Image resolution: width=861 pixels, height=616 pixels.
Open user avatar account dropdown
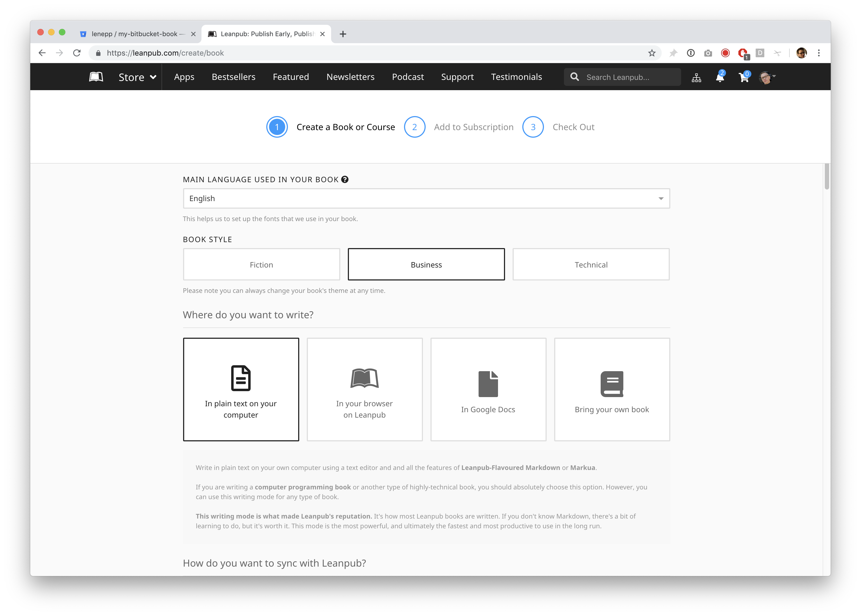click(767, 77)
